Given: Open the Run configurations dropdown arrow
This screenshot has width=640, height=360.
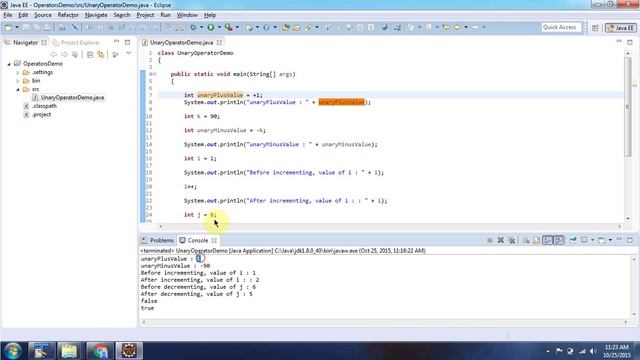Looking at the screenshot, I should (x=219, y=27).
